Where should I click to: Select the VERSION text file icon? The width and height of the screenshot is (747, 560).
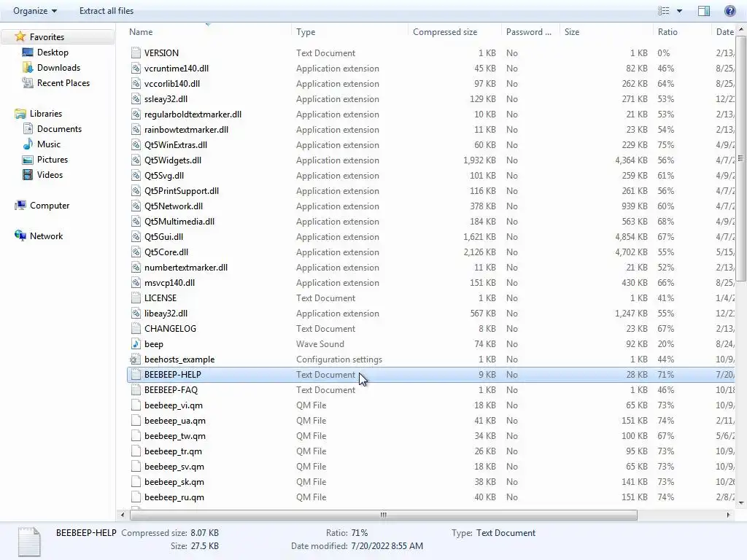[x=136, y=52]
